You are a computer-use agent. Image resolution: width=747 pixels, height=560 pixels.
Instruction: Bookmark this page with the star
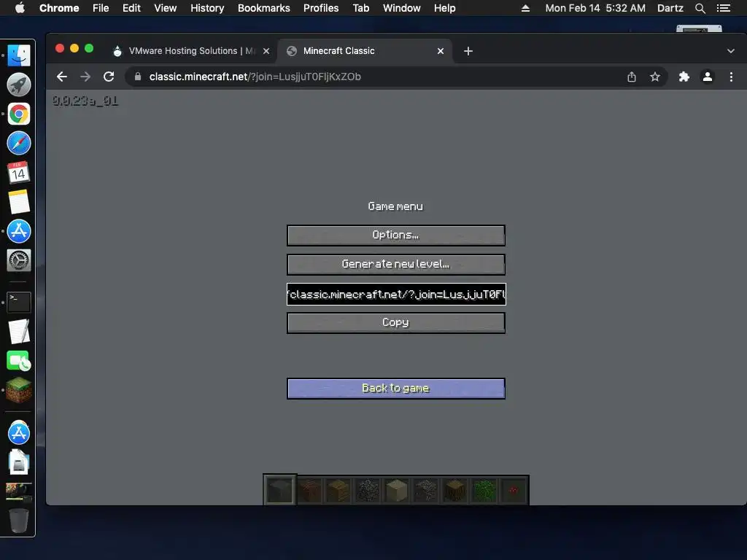pos(655,77)
